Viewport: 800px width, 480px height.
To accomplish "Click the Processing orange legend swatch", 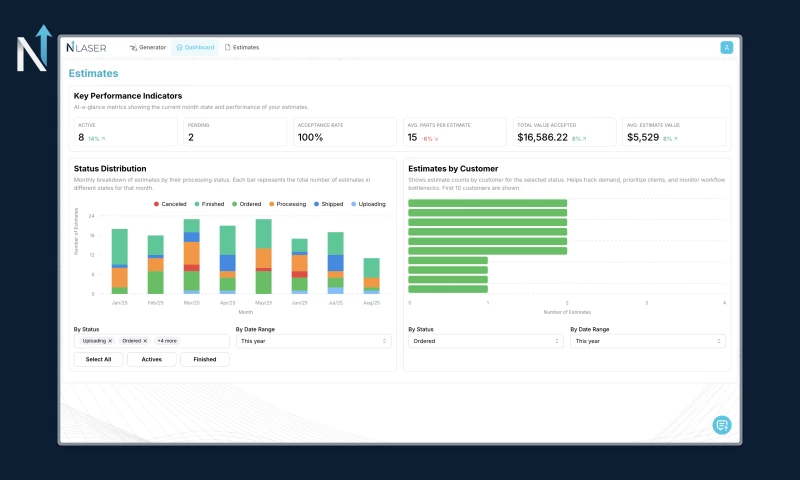I will click(x=271, y=204).
